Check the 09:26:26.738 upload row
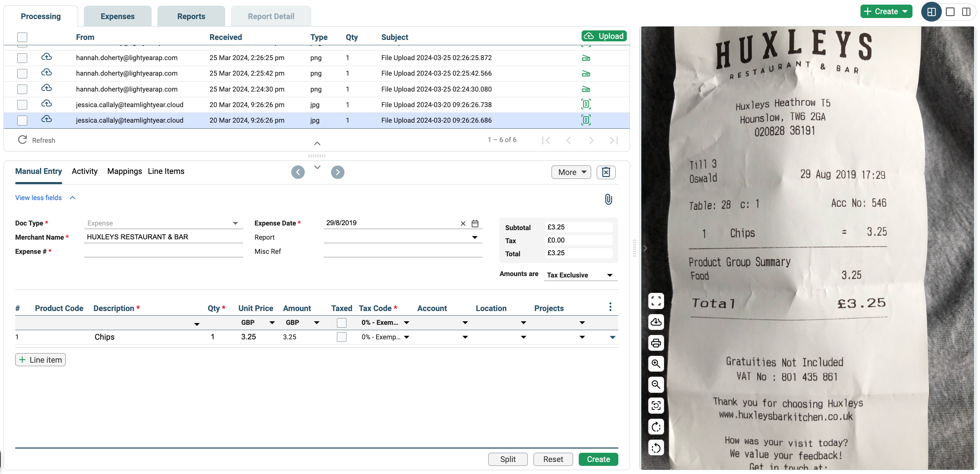Viewport: 980px width, 474px height. [22, 105]
